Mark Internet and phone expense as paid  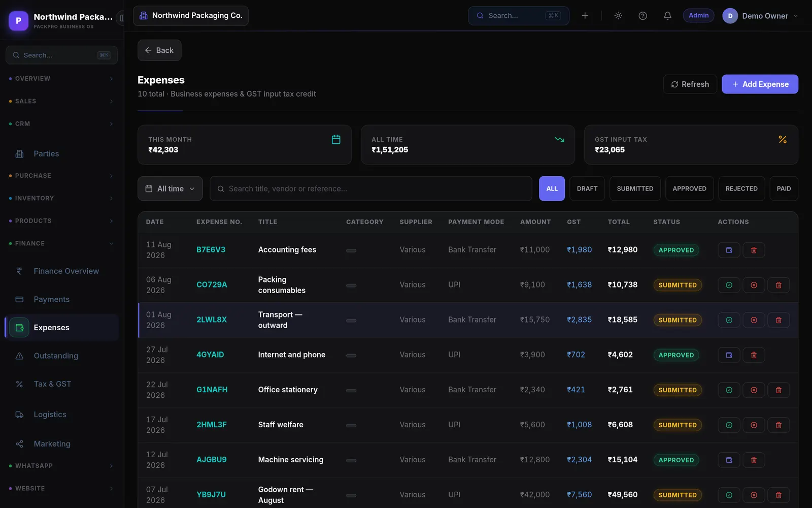pos(729,355)
